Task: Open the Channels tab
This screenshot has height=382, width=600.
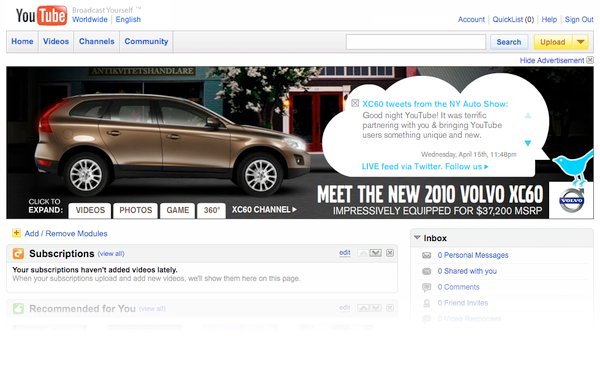Action: [96, 41]
